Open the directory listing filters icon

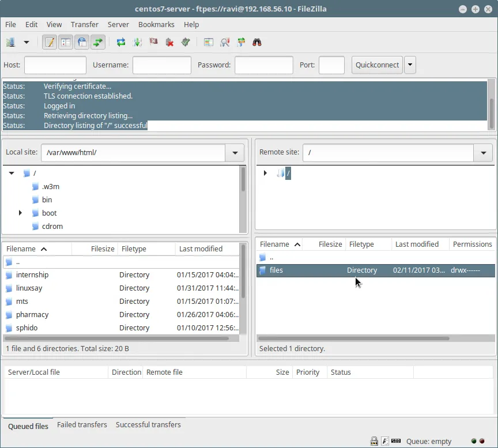click(209, 42)
